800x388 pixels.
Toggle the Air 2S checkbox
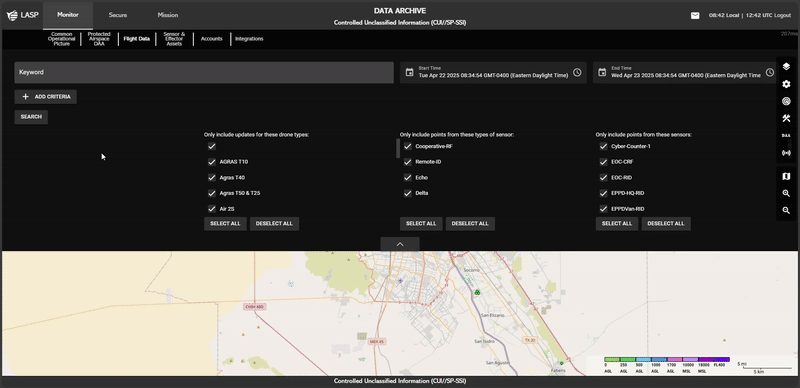(x=212, y=209)
